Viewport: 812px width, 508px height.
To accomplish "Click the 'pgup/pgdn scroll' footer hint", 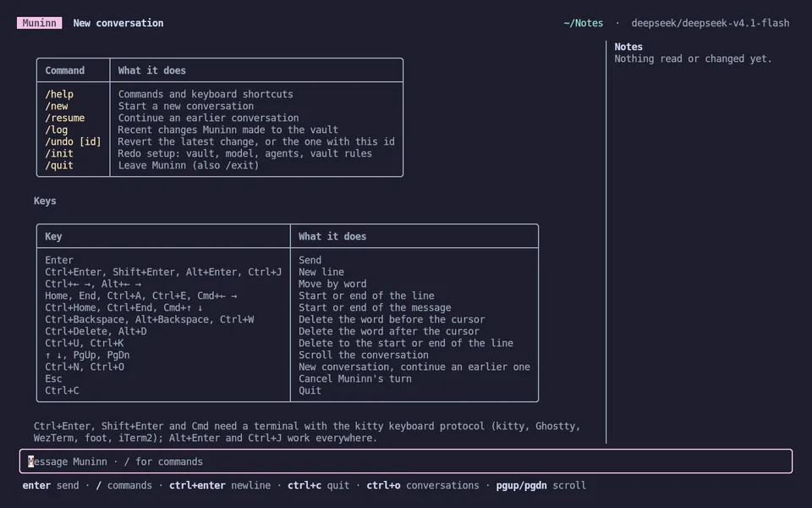I will pyautogui.click(x=541, y=485).
